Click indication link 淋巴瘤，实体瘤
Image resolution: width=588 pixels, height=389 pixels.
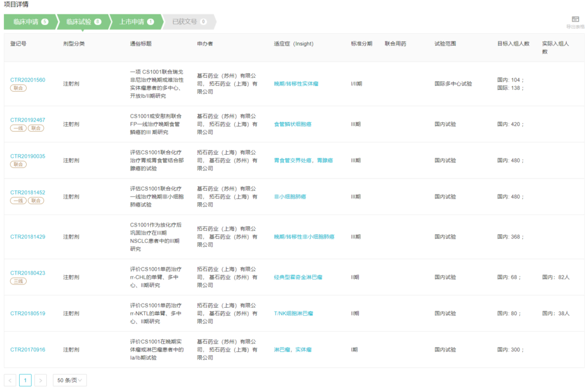(292, 350)
